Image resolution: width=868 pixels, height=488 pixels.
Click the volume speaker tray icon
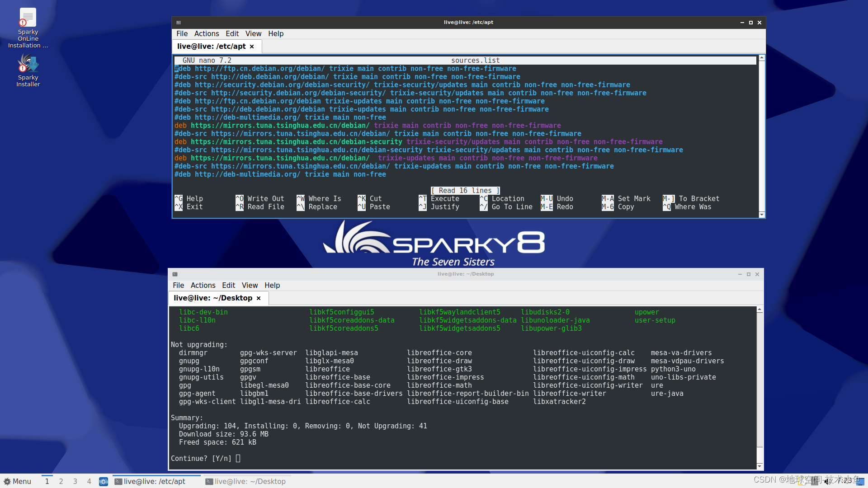[827, 481]
